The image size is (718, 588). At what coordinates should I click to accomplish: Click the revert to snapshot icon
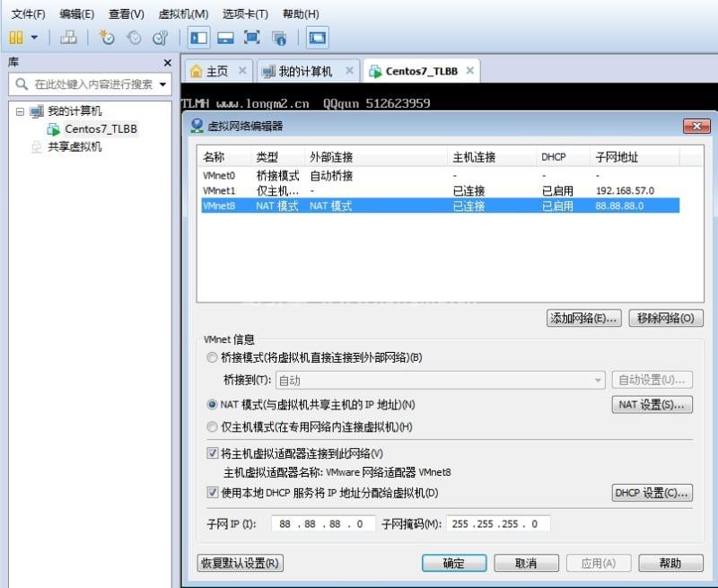click(x=134, y=38)
